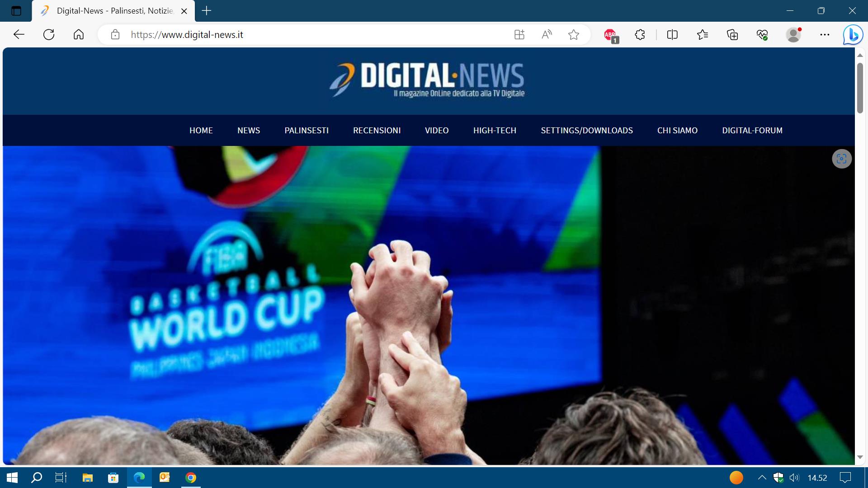Add this page to favorites
868x488 pixels.
click(574, 34)
